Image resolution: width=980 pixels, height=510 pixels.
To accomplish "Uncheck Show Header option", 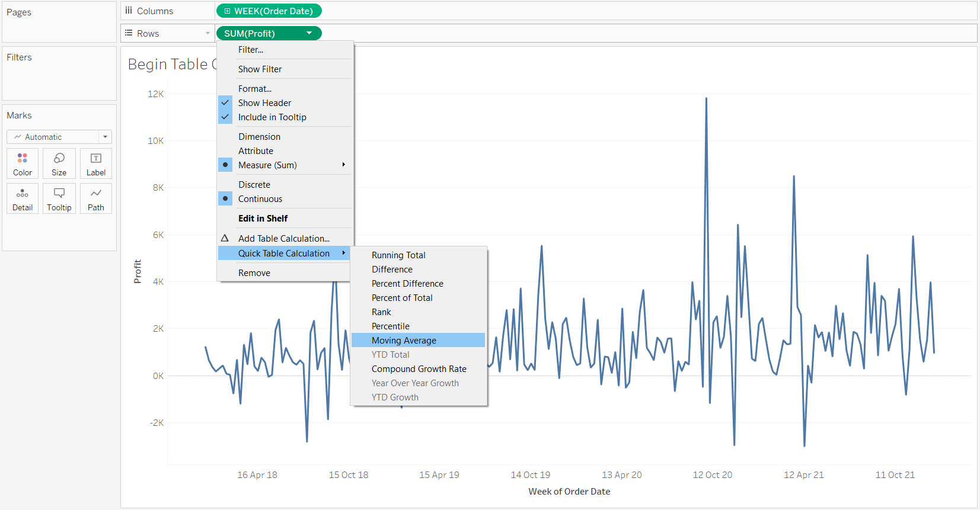I will pyautogui.click(x=264, y=103).
